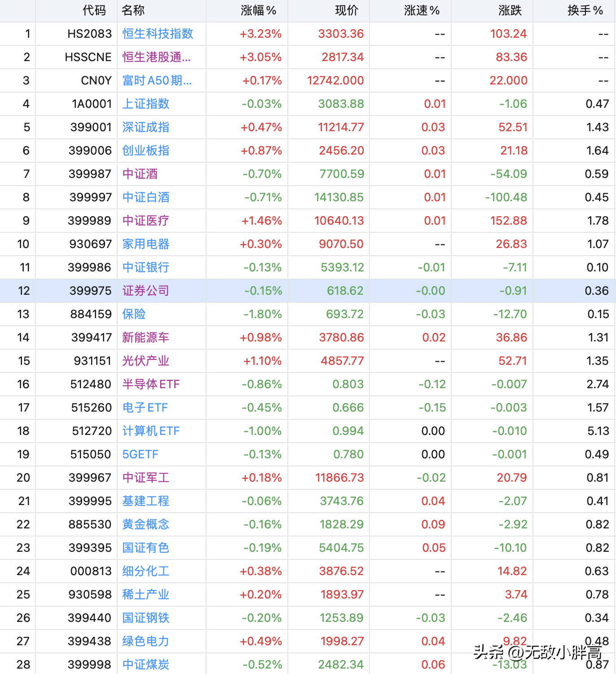Sort by 涨幅% column header
This screenshot has height=674, width=616.
pos(258,10)
